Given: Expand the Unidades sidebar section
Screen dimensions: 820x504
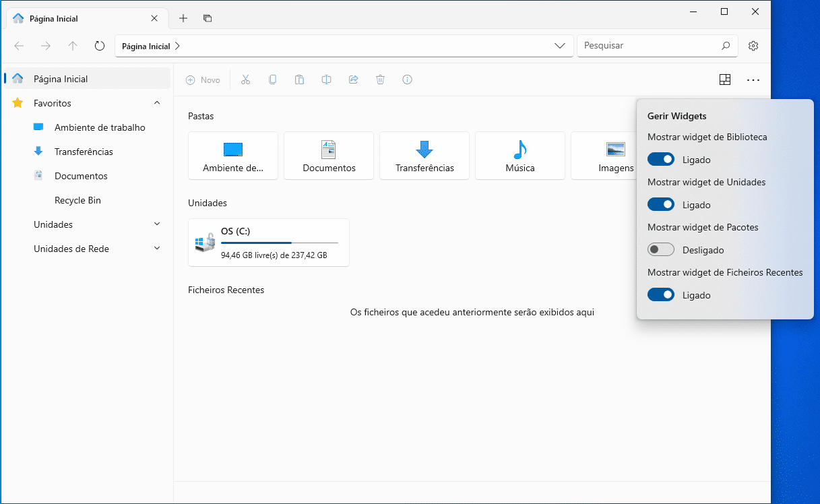Looking at the screenshot, I should click(x=157, y=224).
